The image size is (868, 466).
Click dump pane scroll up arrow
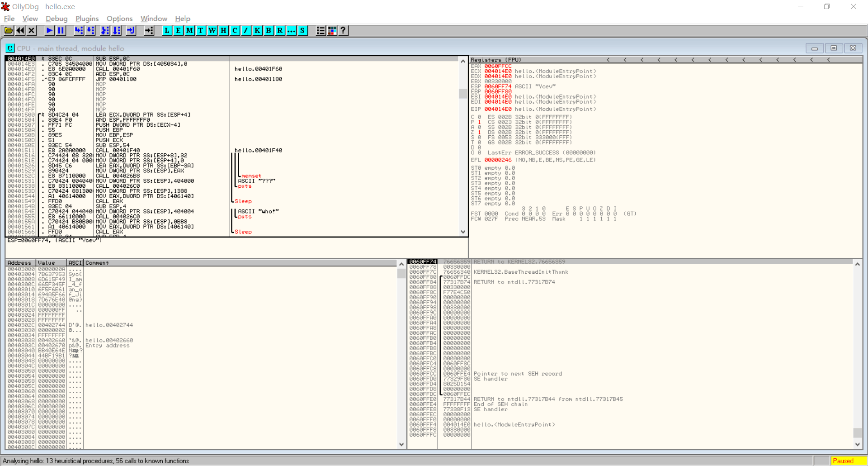point(401,264)
